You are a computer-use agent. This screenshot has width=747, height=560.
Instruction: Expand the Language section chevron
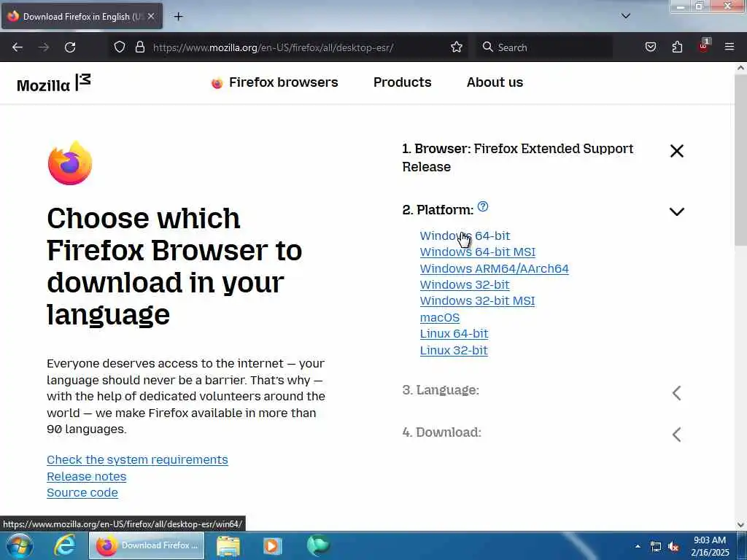(676, 393)
